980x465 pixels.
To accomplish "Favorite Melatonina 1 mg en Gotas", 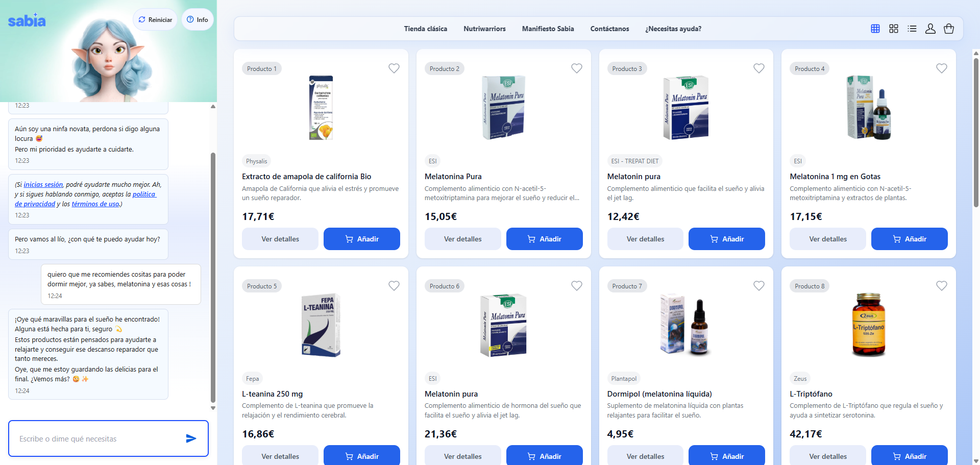I will tap(942, 68).
